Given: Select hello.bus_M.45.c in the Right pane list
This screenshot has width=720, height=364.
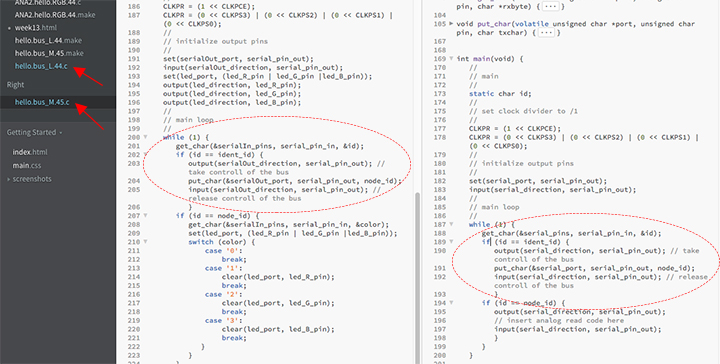Looking at the screenshot, I should point(42,102).
